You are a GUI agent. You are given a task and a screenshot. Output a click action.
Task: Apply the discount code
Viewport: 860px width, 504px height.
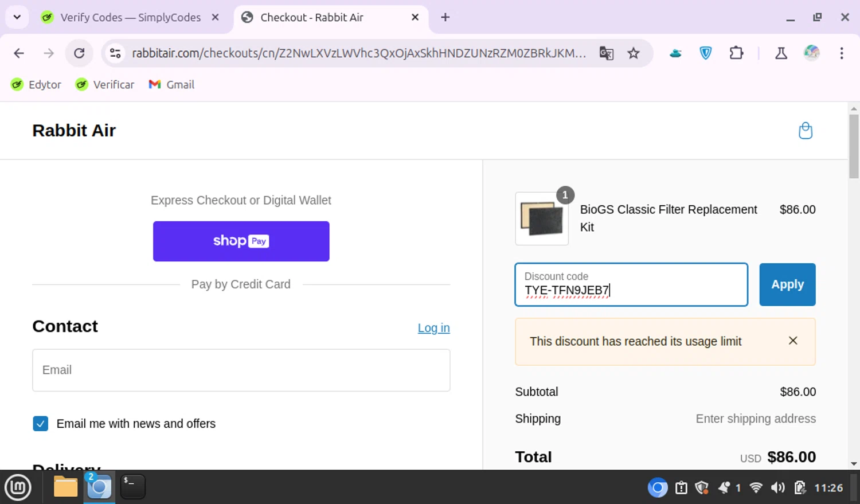coord(787,284)
